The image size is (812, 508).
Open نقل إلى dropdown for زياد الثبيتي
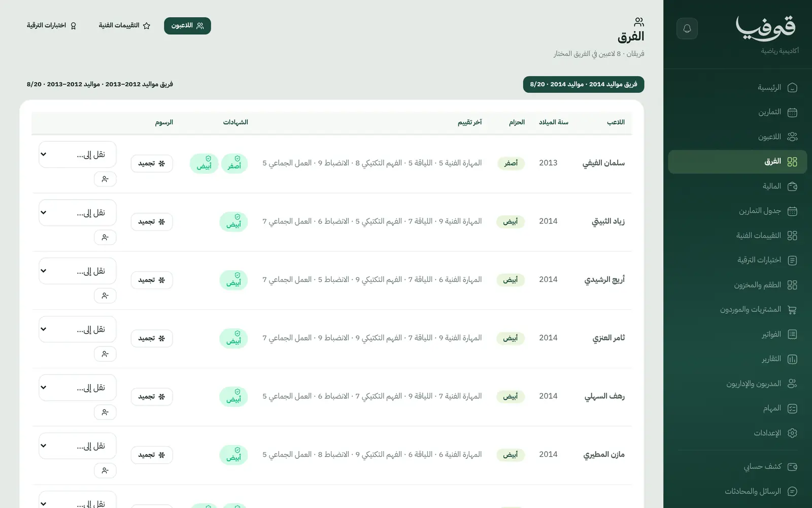click(x=78, y=213)
